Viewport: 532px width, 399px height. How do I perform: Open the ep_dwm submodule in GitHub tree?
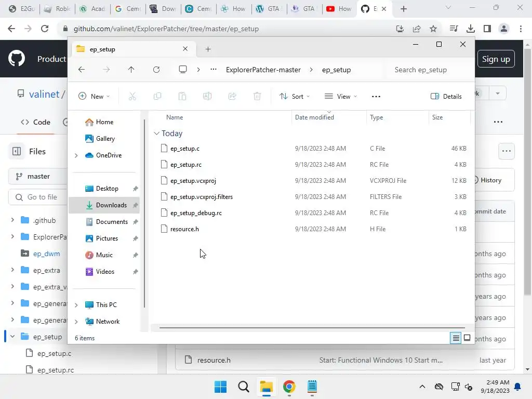(x=46, y=254)
